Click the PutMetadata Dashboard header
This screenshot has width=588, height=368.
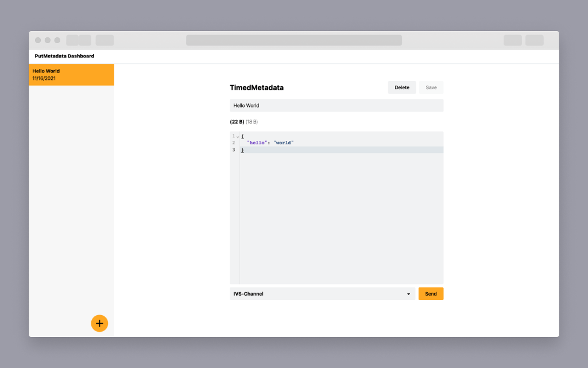pyautogui.click(x=63, y=56)
